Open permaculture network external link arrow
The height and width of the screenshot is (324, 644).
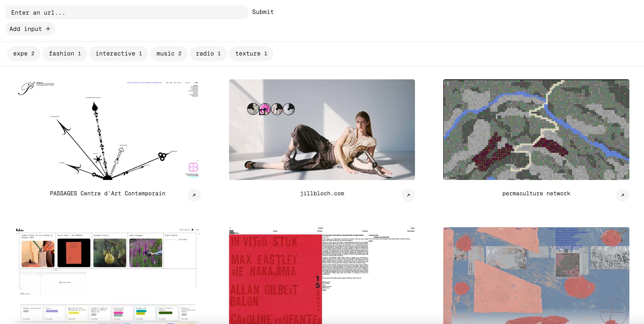(x=623, y=195)
